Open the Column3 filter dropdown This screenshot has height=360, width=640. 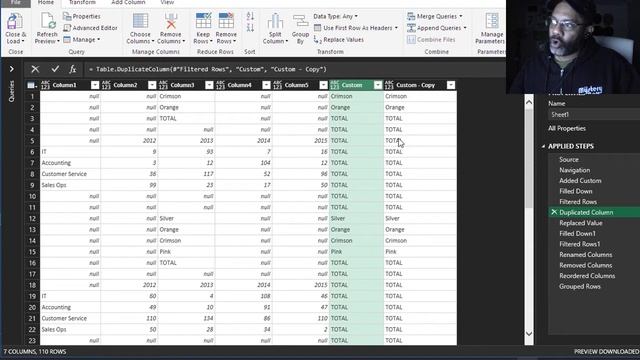pos(209,85)
